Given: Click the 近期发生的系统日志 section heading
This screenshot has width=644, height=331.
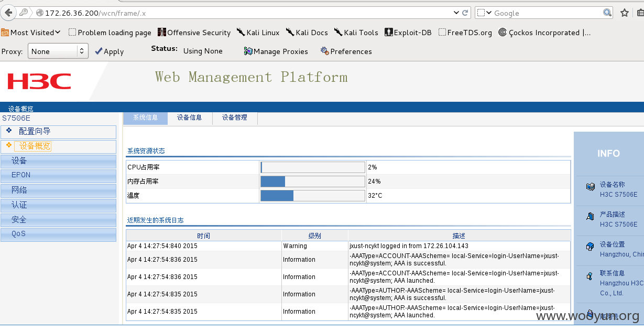Looking at the screenshot, I should [x=156, y=221].
